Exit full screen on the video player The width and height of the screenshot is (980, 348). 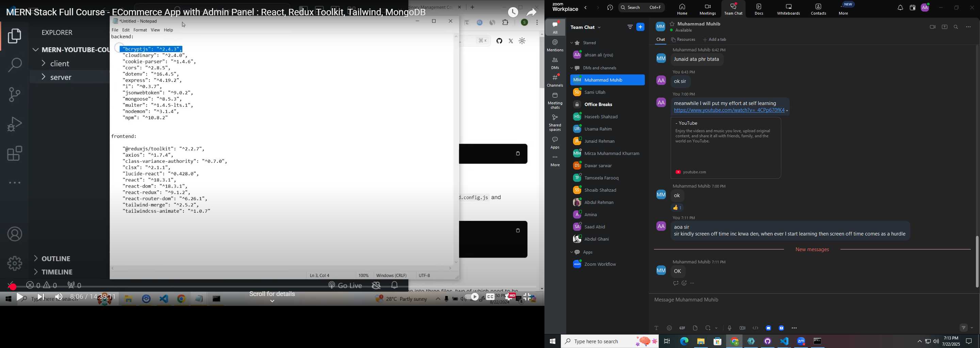pos(527,297)
